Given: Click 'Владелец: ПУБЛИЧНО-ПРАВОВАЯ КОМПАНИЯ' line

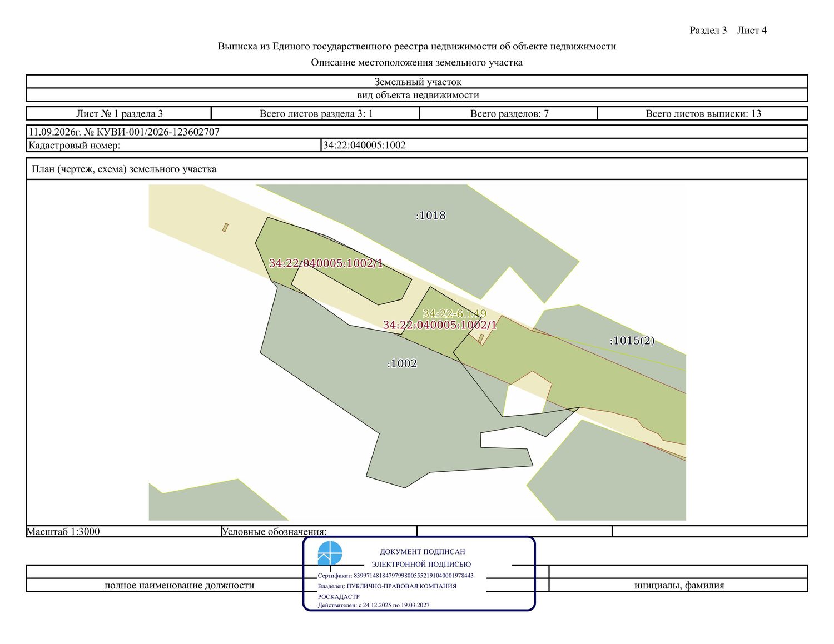Looking at the screenshot, I should tap(387, 586).
